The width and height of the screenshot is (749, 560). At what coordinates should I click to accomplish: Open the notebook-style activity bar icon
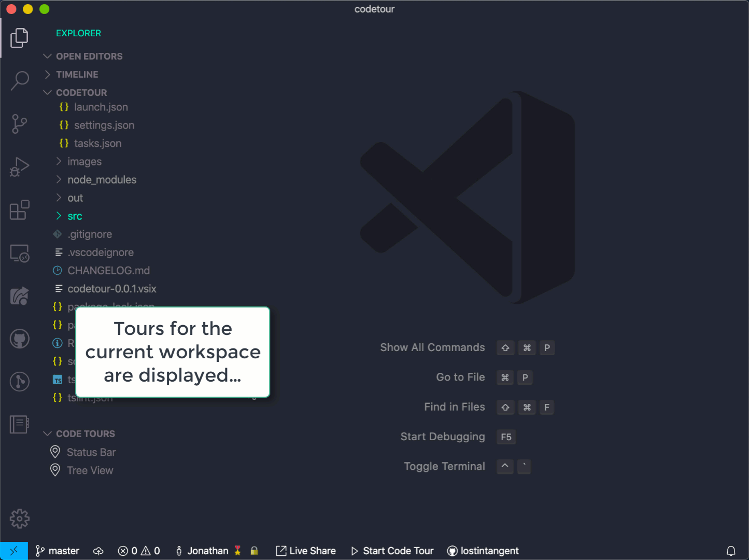click(x=19, y=425)
